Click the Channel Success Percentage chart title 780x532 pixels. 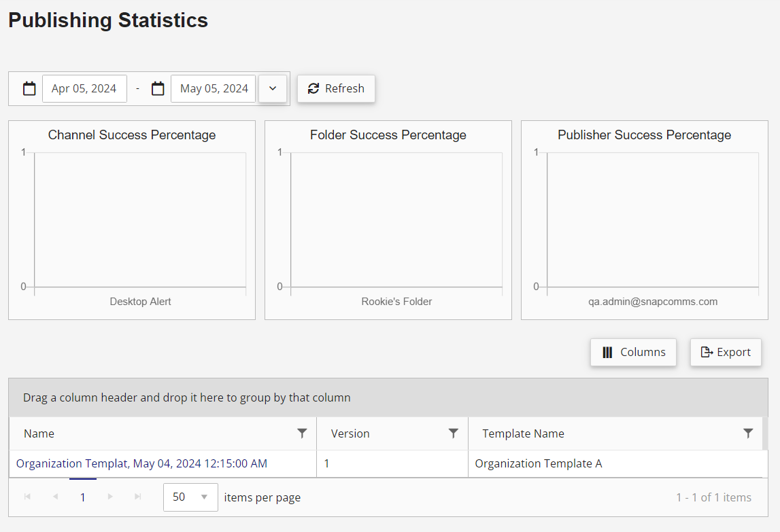coord(132,135)
